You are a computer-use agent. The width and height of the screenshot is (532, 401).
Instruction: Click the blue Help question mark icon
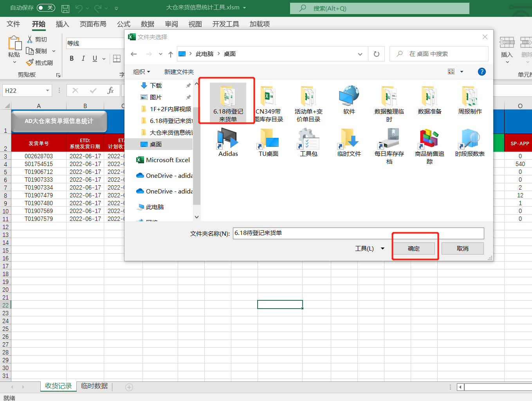pyautogui.click(x=482, y=72)
